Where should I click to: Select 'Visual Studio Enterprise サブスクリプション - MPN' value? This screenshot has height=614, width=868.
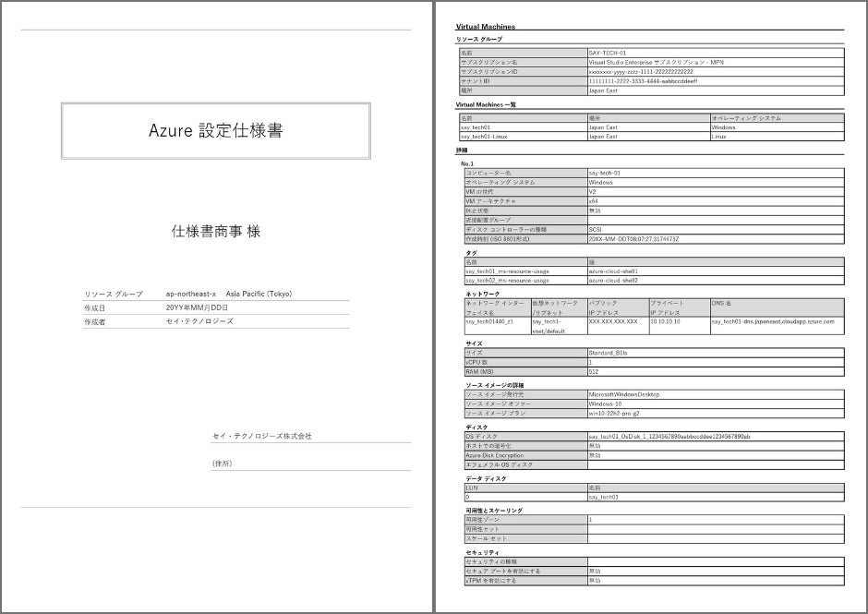tap(656, 63)
